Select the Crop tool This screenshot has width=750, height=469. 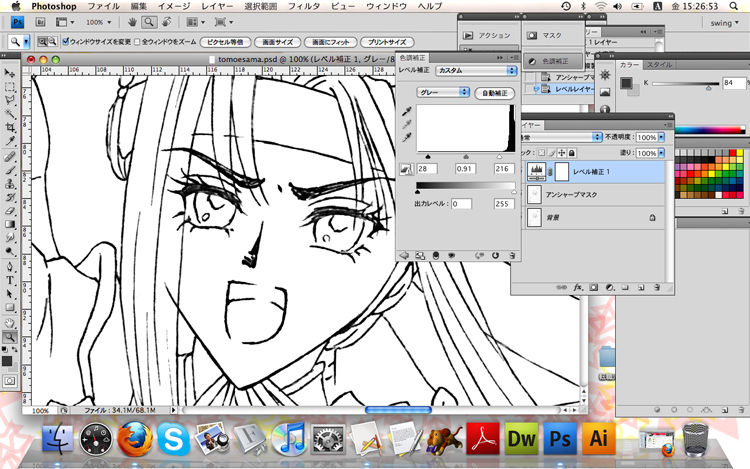click(x=10, y=128)
